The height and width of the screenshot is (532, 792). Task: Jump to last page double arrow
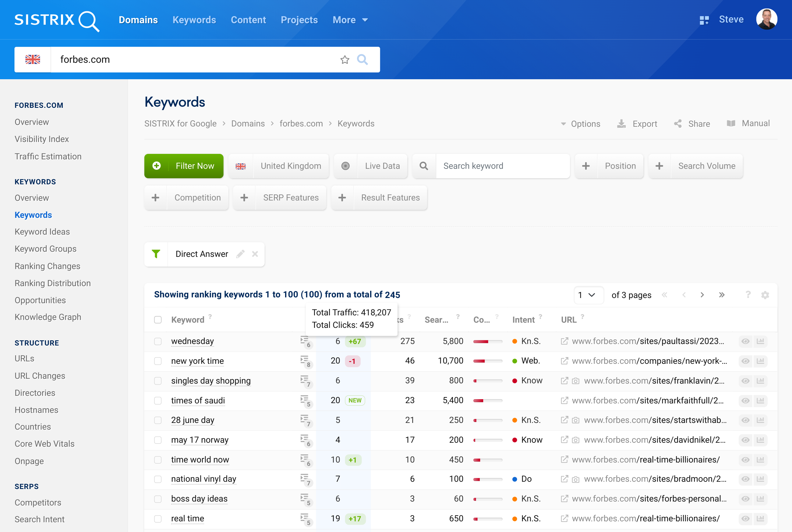(722, 295)
